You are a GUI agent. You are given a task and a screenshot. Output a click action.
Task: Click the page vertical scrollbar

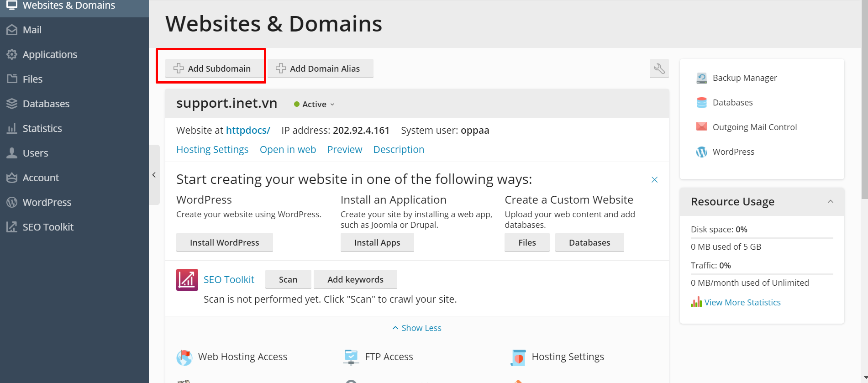[864, 100]
